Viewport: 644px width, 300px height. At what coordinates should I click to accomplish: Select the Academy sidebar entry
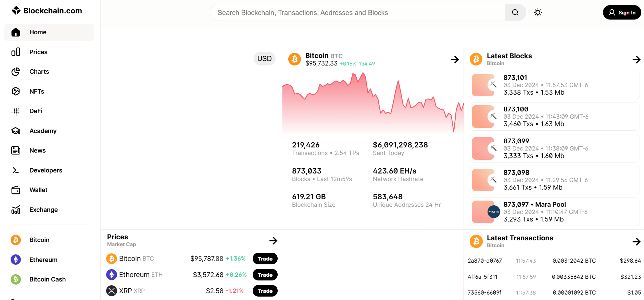click(x=43, y=131)
